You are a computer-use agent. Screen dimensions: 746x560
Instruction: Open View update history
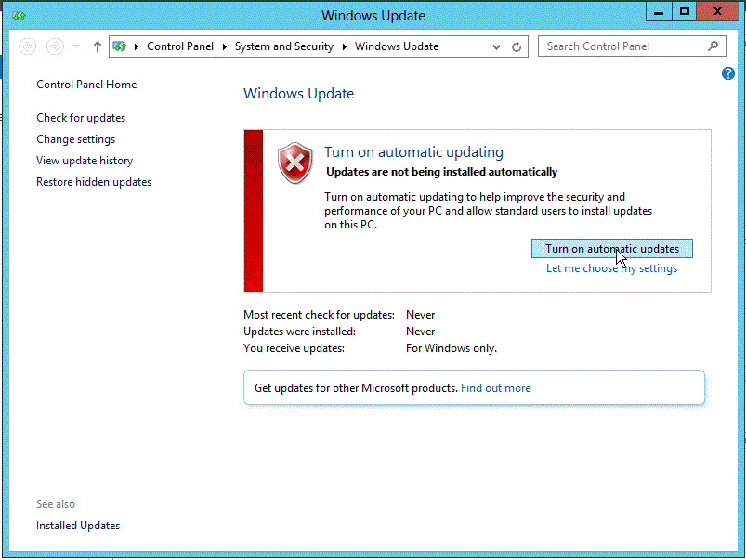84,160
